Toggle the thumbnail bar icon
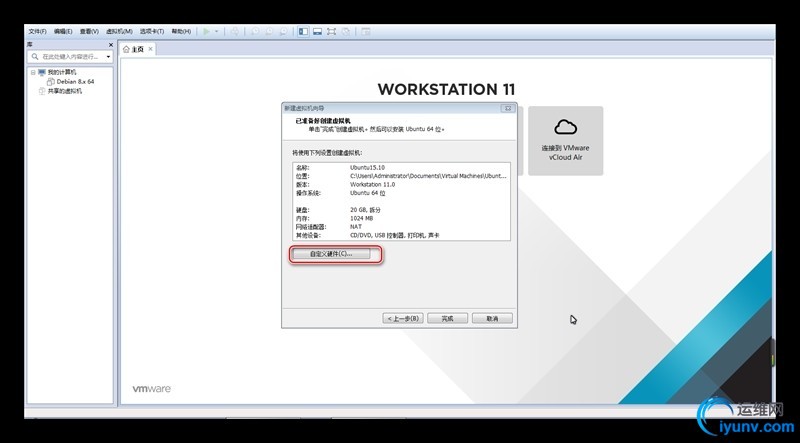Screen dimensions: 800x443 point(317,32)
